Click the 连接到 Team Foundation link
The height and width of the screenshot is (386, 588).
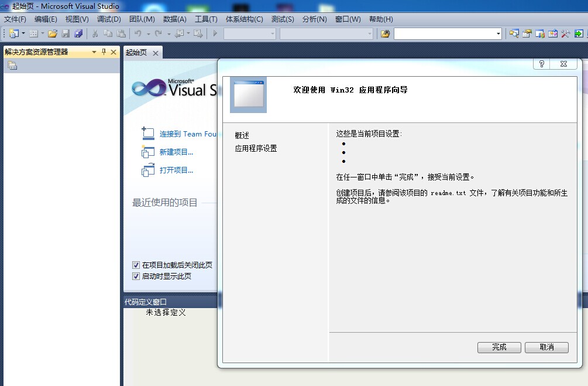pyautogui.click(x=188, y=134)
